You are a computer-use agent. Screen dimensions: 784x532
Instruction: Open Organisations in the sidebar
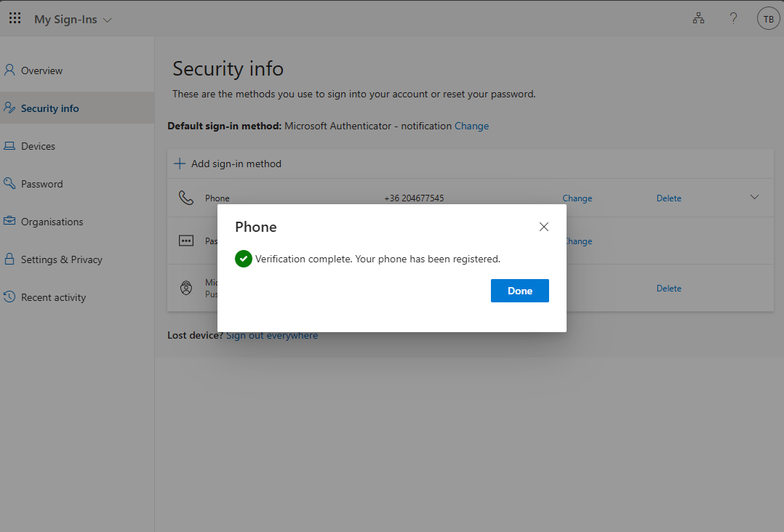(52, 222)
